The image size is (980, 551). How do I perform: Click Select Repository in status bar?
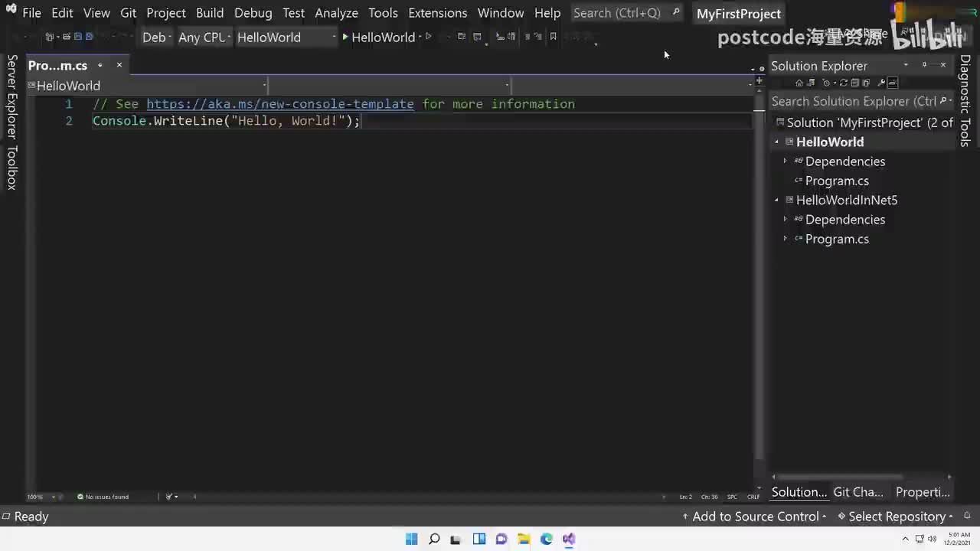(x=896, y=517)
